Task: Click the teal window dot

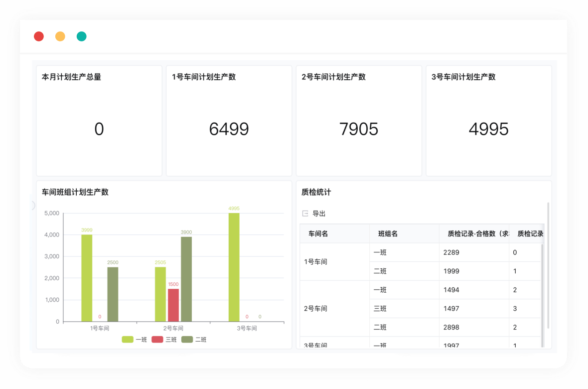Action: click(82, 36)
